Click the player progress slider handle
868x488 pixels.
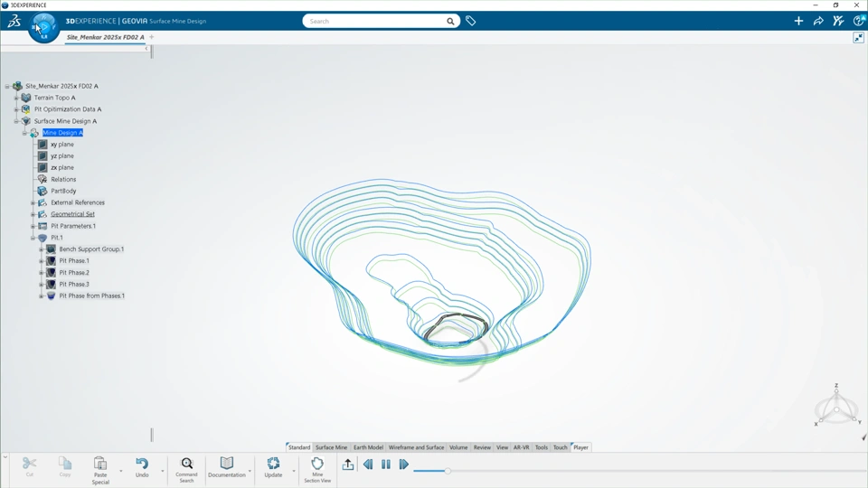point(448,471)
